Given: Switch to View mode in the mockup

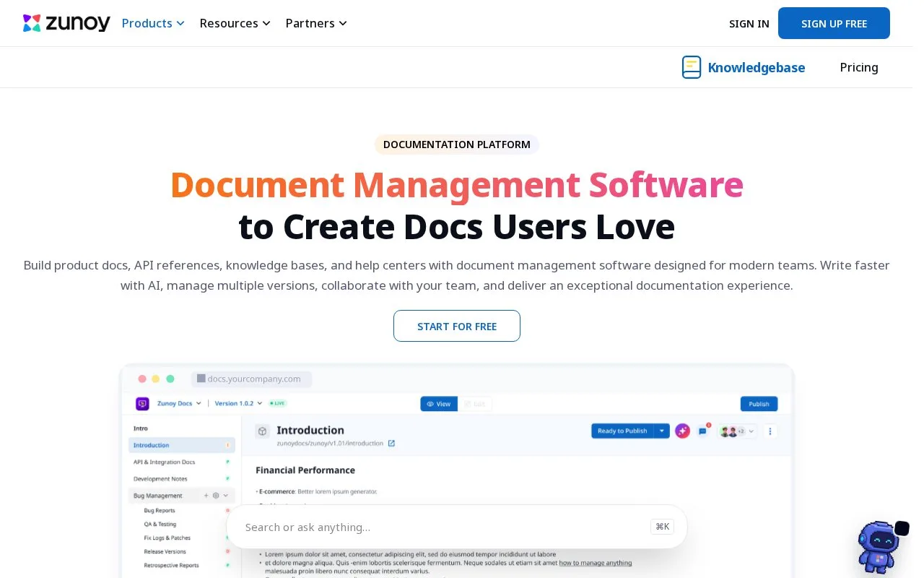Looking at the screenshot, I should [438, 404].
